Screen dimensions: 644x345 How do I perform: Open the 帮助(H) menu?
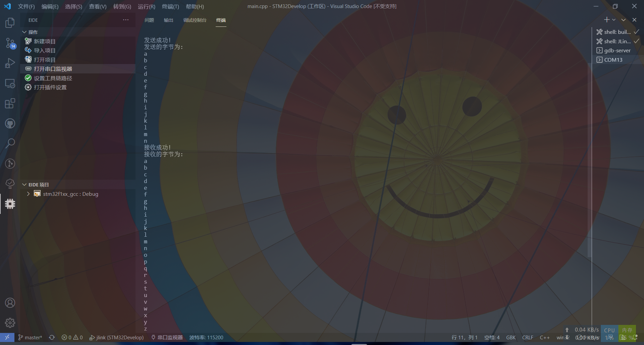195,6
